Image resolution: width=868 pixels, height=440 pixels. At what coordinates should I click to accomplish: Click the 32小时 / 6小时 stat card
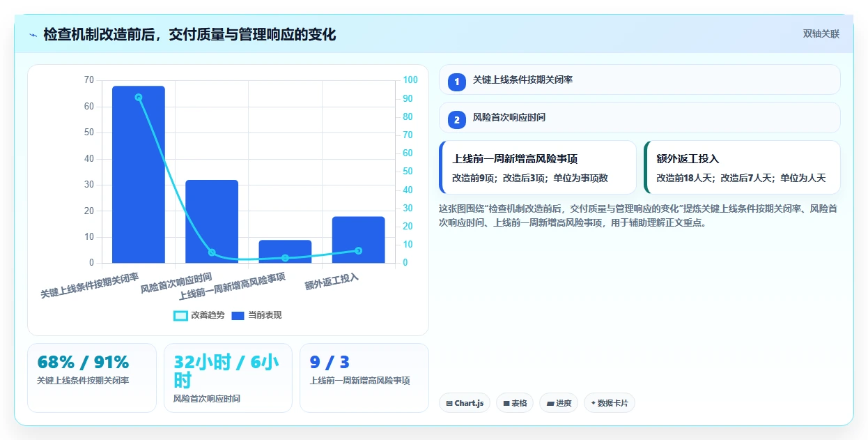(228, 378)
